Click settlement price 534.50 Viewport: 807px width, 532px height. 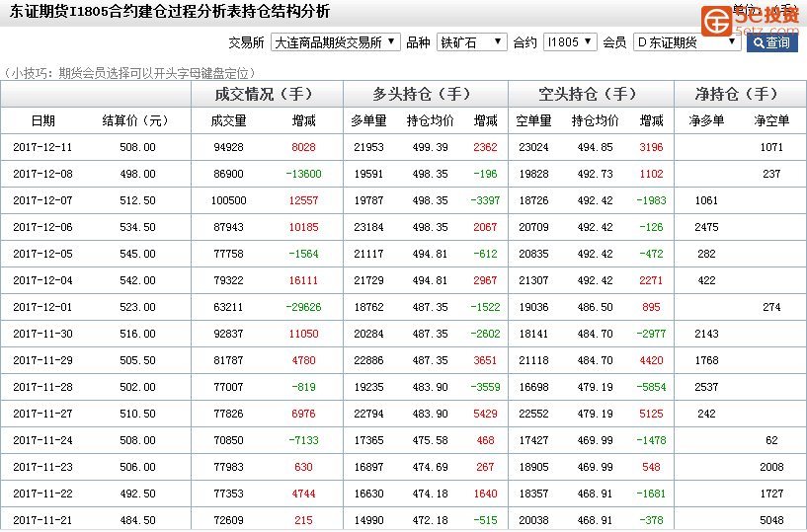coord(137,227)
